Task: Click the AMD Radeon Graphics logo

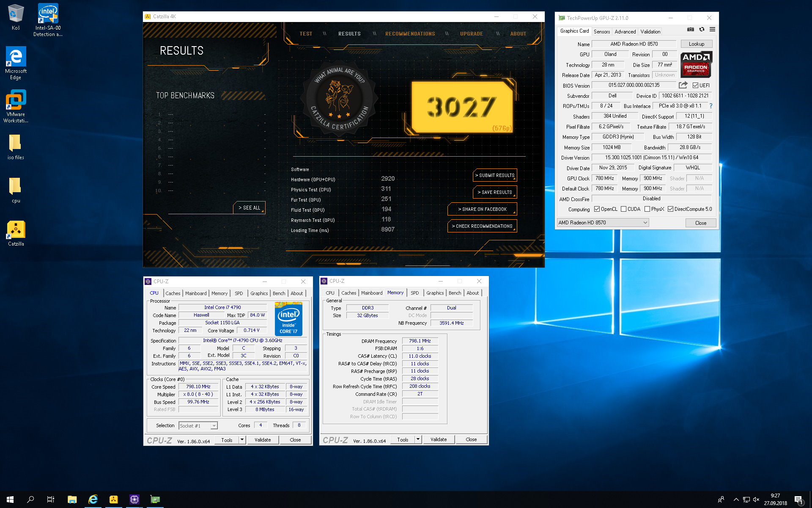Action: pyautogui.click(x=696, y=64)
